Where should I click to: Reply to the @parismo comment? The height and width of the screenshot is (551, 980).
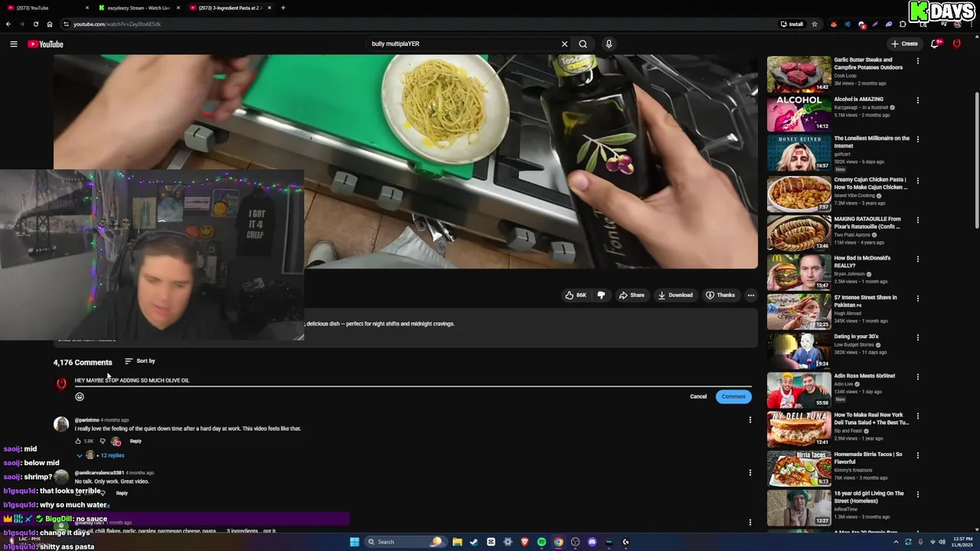click(136, 441)
